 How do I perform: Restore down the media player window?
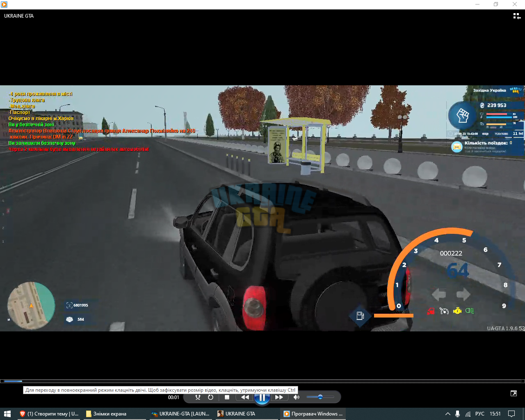click(x=496, y=5)
